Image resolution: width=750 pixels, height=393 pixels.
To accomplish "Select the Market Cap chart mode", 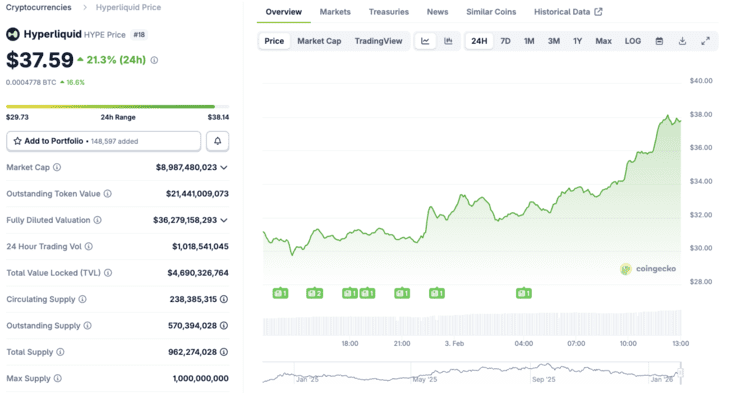I will click(x=319, y=41).
